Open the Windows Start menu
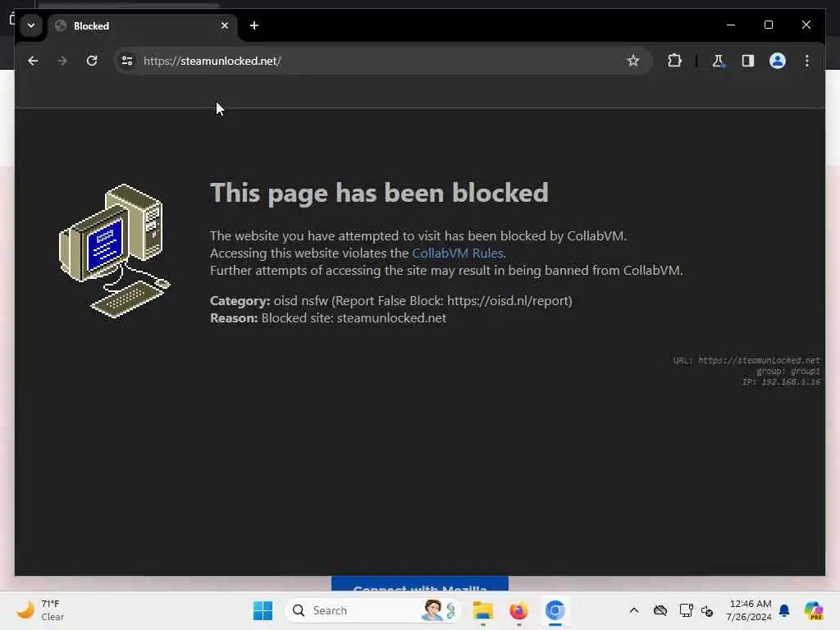This screenshot has width=840, height=630. [x=262, y=610]
